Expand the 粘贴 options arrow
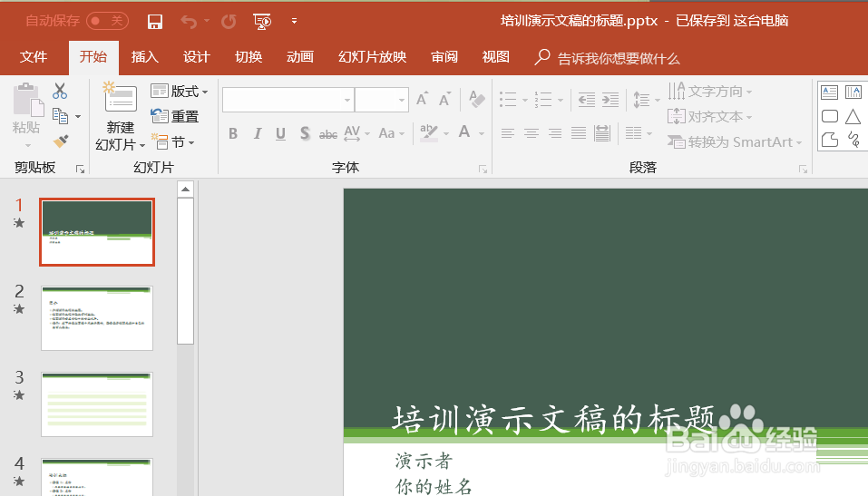Image resolution: width=868 pixels, height=496 pixels. coord(28,146)
